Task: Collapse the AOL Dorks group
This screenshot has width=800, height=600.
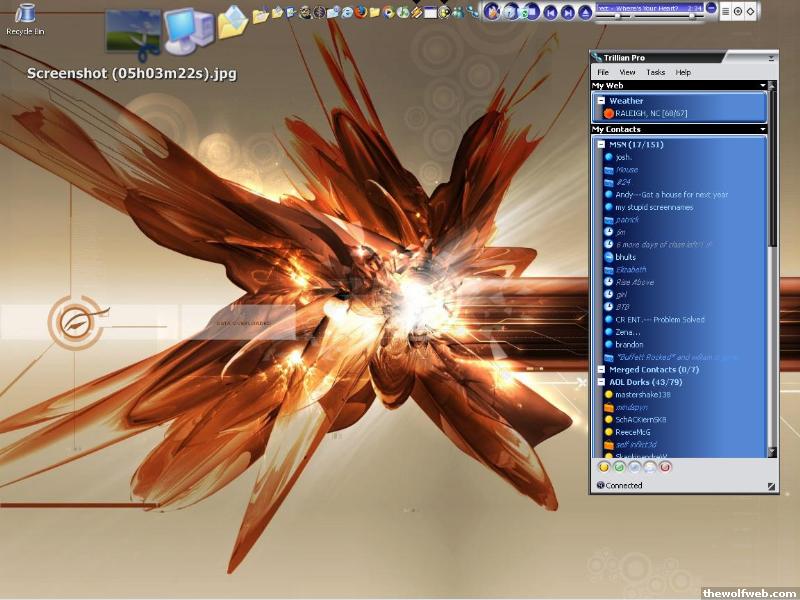Action: 601,382
